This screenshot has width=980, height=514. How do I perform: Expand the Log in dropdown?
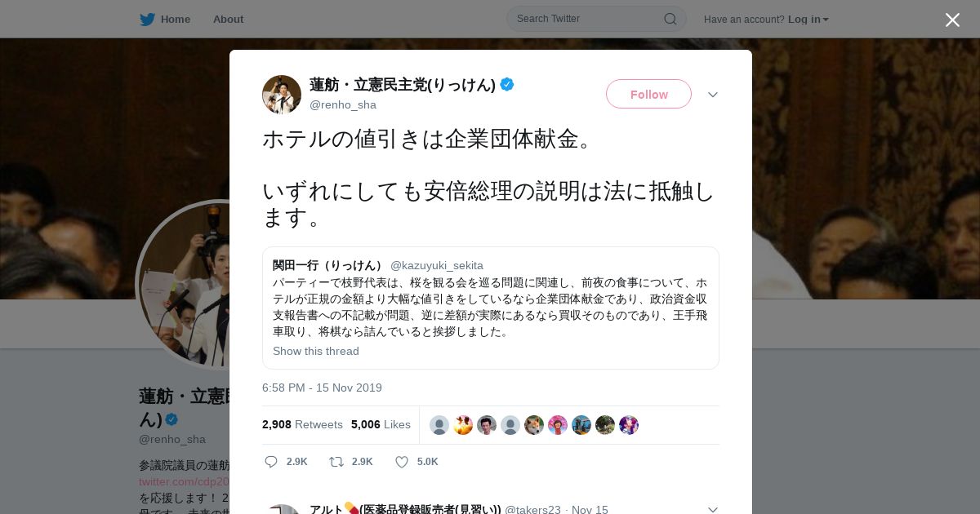pos(808,19)
